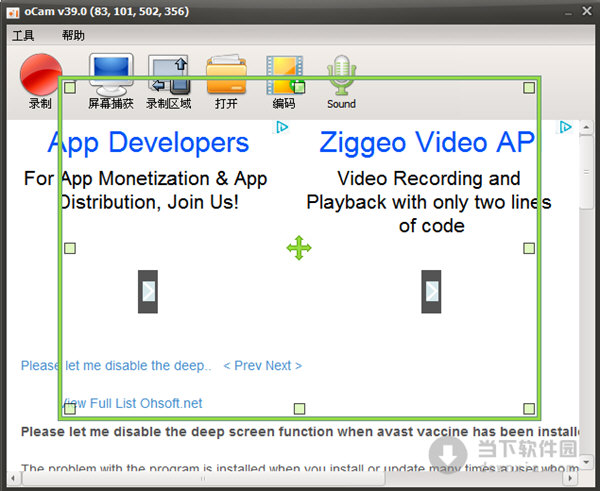Close the oCam window
600x491 pixels.
point(587,11)
